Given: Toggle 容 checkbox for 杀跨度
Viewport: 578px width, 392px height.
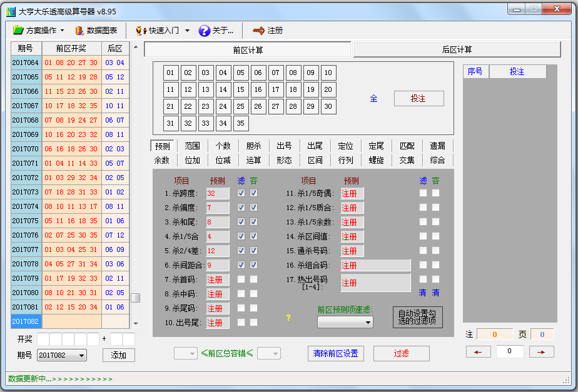Looking at the screenshot, I should pos(253,193).
